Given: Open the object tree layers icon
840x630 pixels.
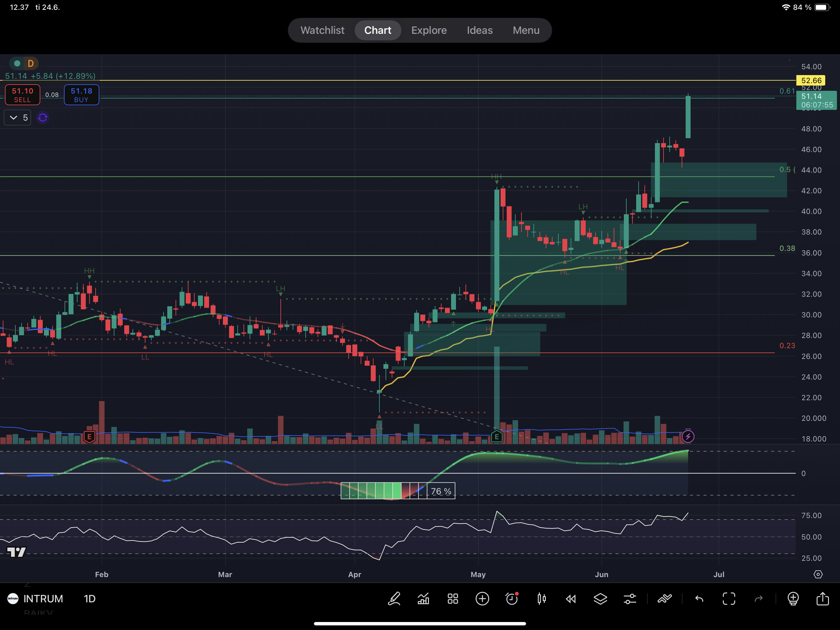Looking at the screenshot, I should [x=600, y=599].
